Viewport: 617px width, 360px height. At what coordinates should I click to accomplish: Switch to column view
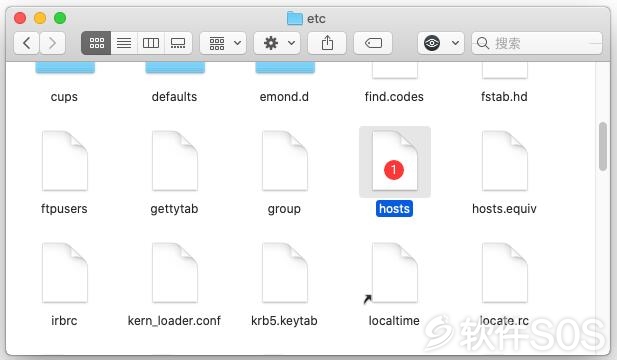[151, 43]
